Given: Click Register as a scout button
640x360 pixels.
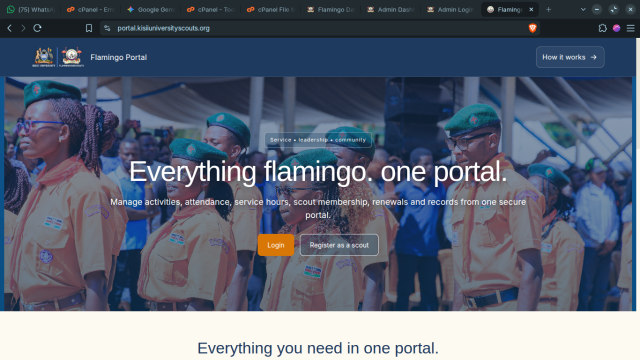Looking at the screenshot, I should [339, 245].
